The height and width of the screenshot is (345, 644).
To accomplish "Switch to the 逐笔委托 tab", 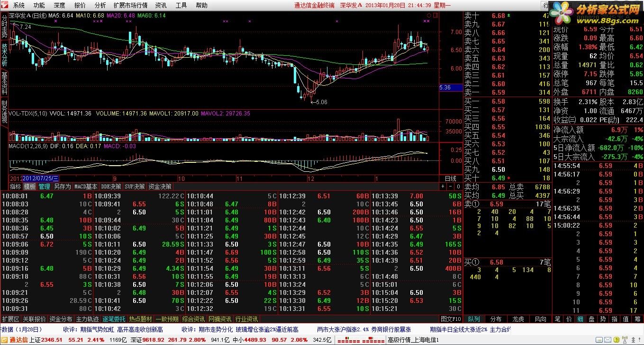I will 114,319.
